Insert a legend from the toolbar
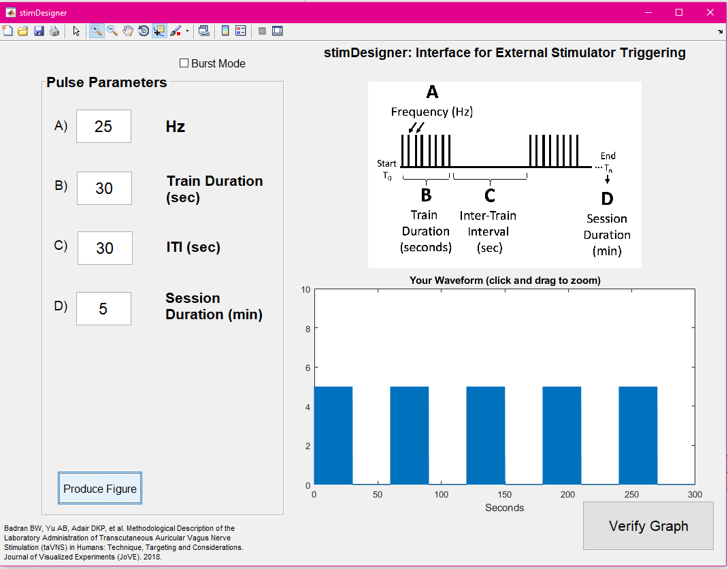728x569 pixels. (241, 31)
